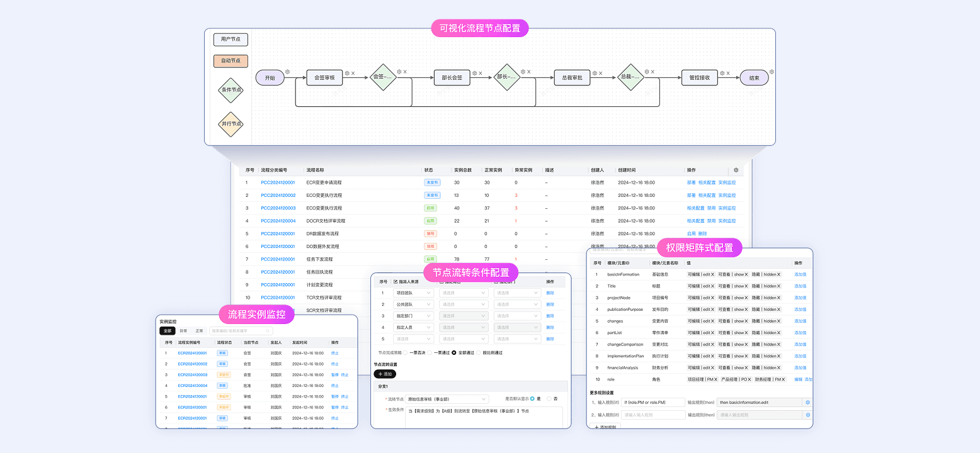Select 否 for 是否默认显示
This screenshot has height=453, width=980.
(x=549, y=399)
